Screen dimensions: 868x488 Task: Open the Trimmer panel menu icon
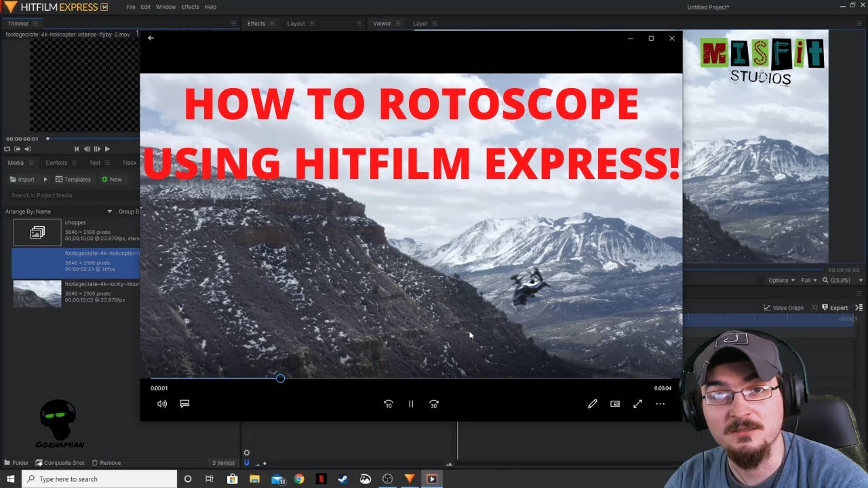[35, 24]
